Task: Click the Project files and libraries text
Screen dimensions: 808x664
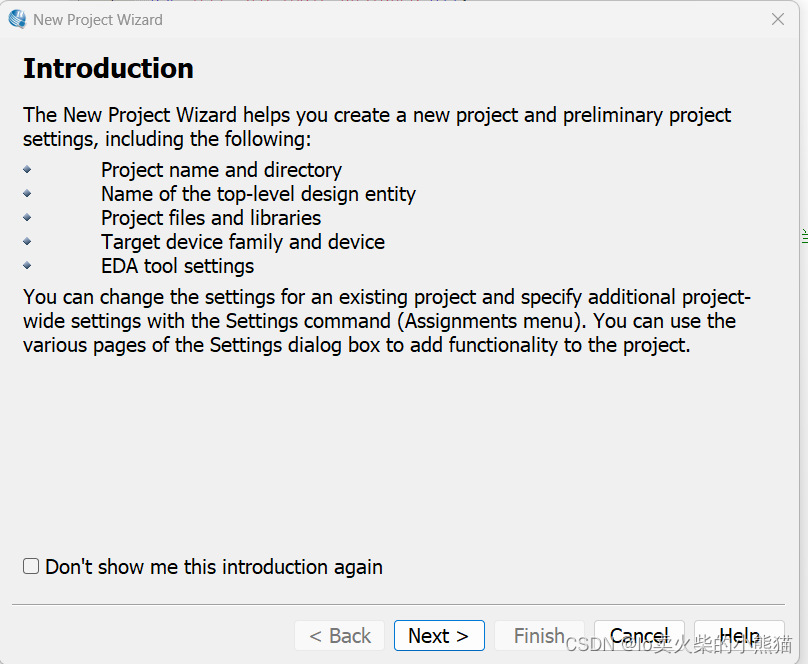Action: 211,218
